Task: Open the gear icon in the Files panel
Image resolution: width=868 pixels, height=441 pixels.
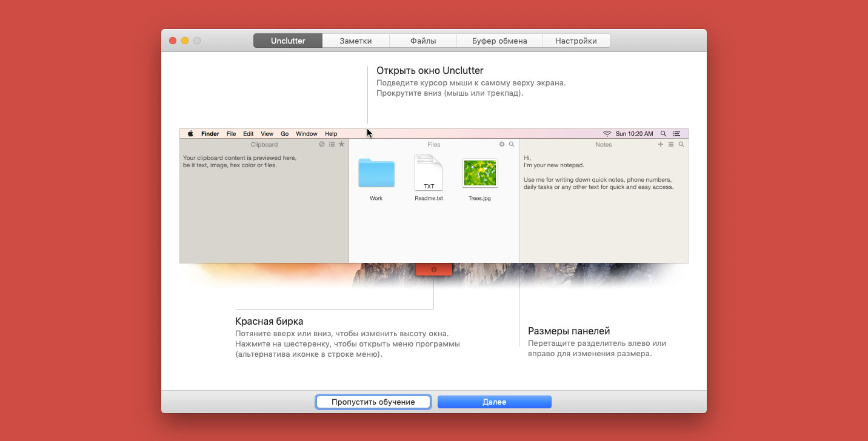Action: [x=502, y=145]
